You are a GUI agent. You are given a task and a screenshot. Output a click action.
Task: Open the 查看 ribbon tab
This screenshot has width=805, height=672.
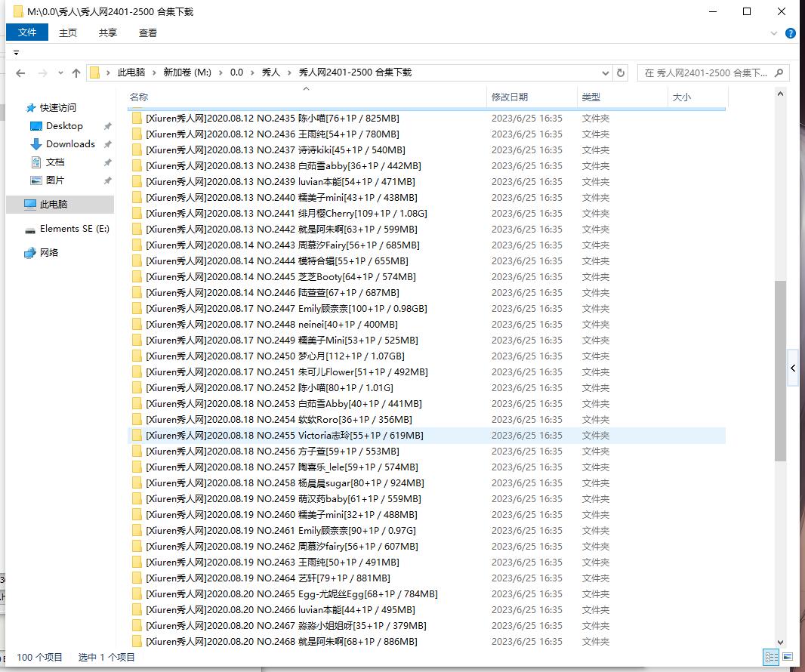coord(148,33)
